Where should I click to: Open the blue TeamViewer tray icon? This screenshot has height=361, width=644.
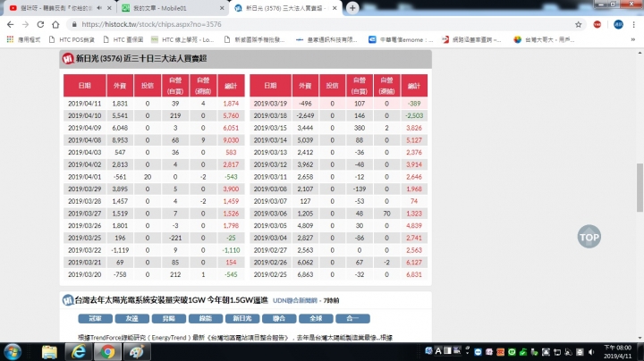[x=478, y=352]
